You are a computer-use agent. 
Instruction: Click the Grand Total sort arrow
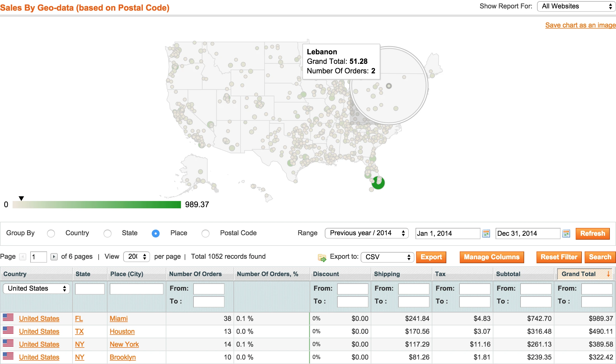pos(608,274)
